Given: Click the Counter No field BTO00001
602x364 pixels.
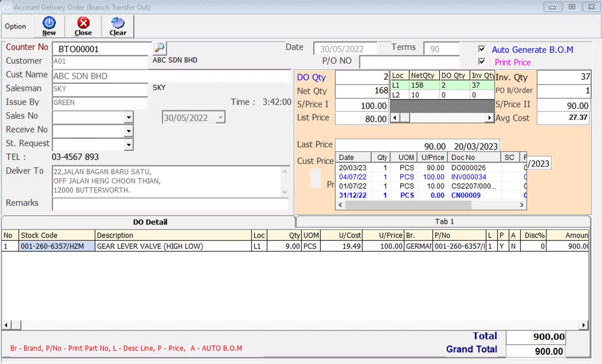Looking at the screenshot, I should [x=102, y=49].
